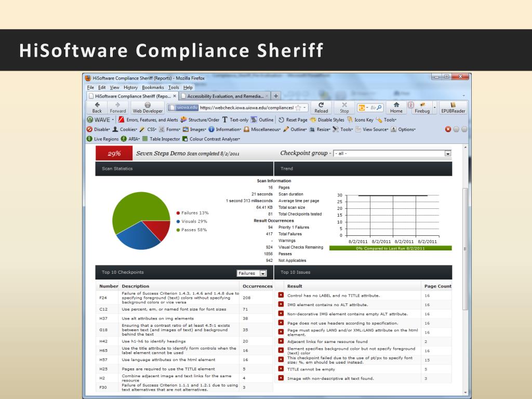Viewport: 532px width, 399px height.
Task: Switch to WAVE Text-only view
Action: (235, 120)
